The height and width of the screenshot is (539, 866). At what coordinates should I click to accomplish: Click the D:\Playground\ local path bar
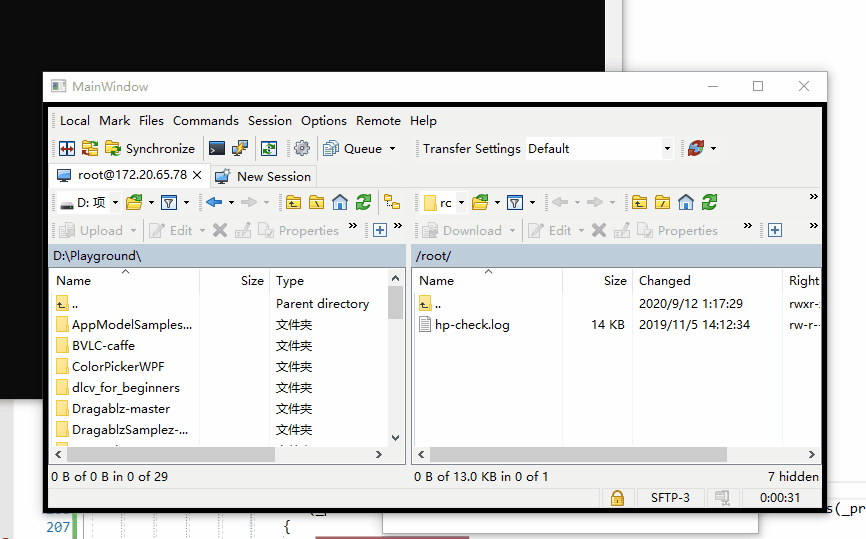pos(228,256)
